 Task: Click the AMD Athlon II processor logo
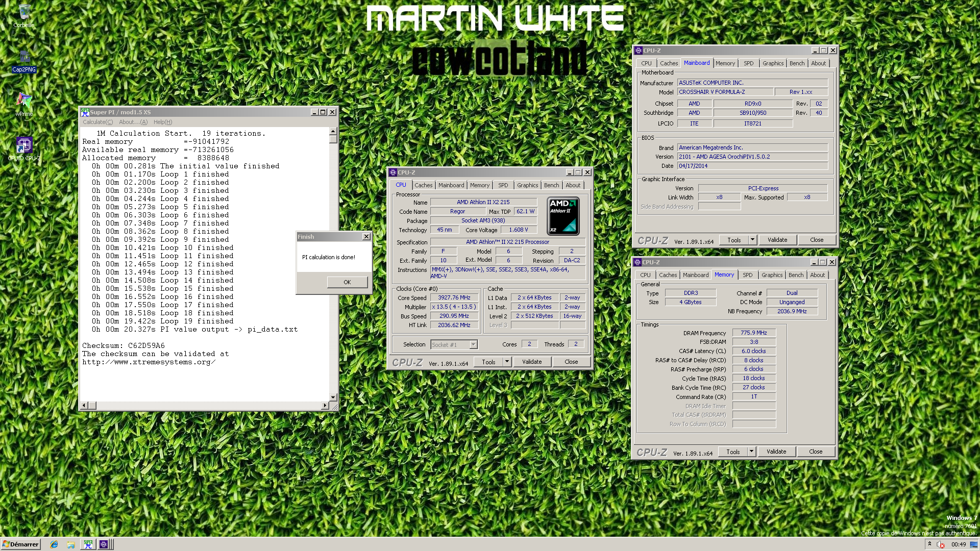click(563, 216)
